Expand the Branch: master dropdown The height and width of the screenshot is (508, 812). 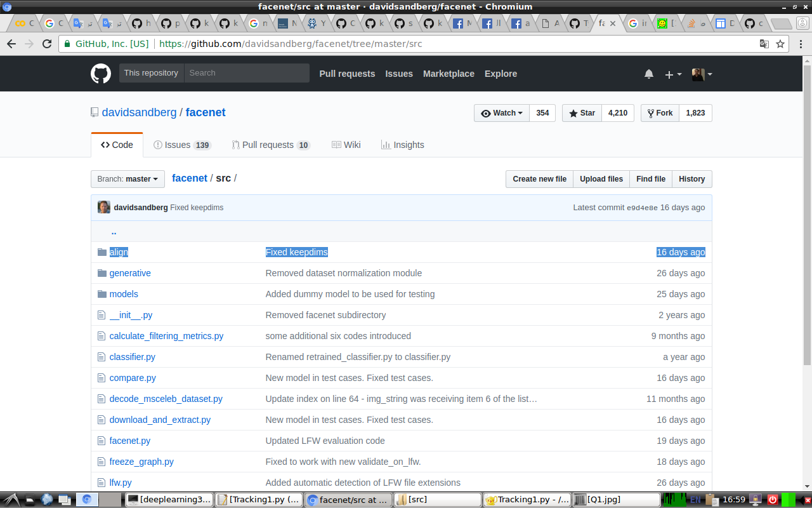point(128,179)
